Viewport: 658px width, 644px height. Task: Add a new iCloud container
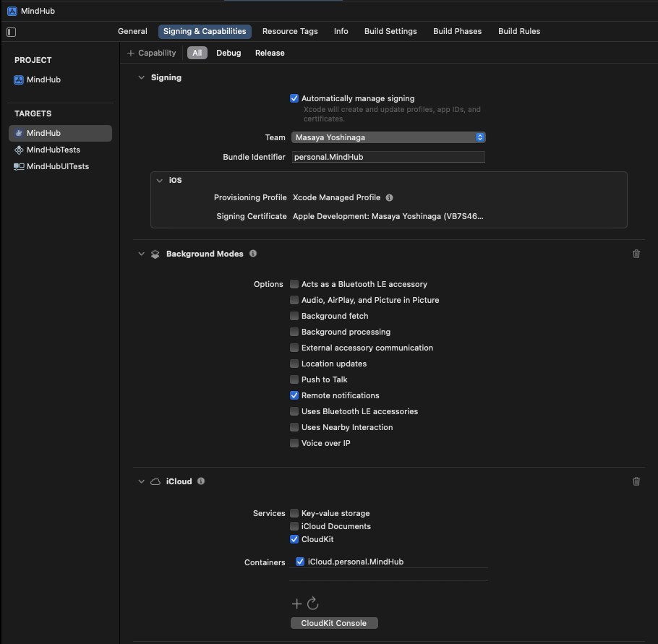point(296,604)
